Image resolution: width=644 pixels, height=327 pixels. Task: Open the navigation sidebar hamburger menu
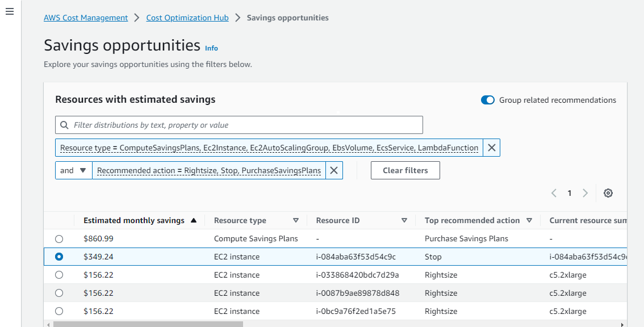9,11
